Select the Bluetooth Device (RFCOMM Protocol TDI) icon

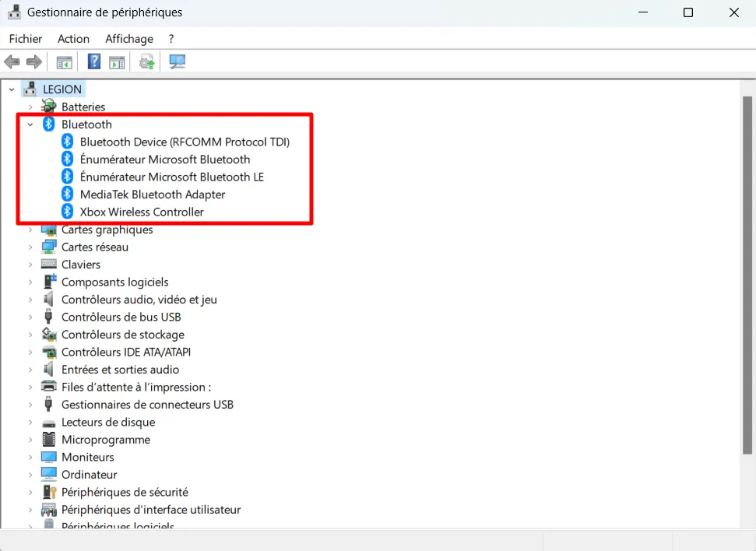click(x=67, y=142)
